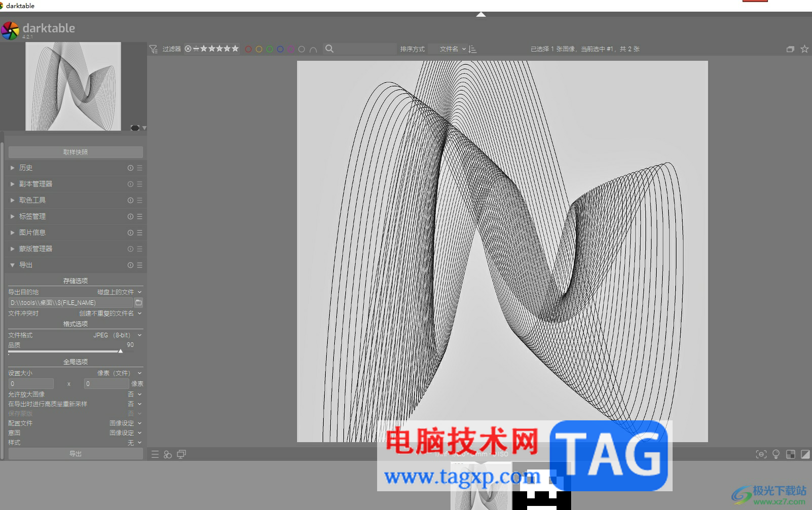The image size is (812, 510).
Task: Filter images by purple color label
Action: coord(290,49)
